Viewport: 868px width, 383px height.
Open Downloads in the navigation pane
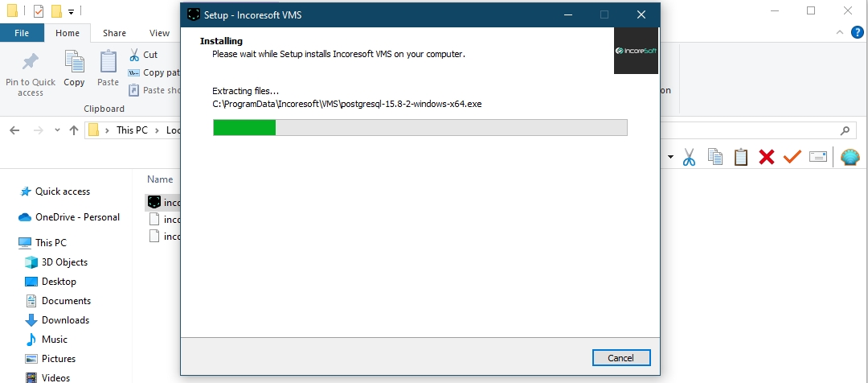[57, 319]
